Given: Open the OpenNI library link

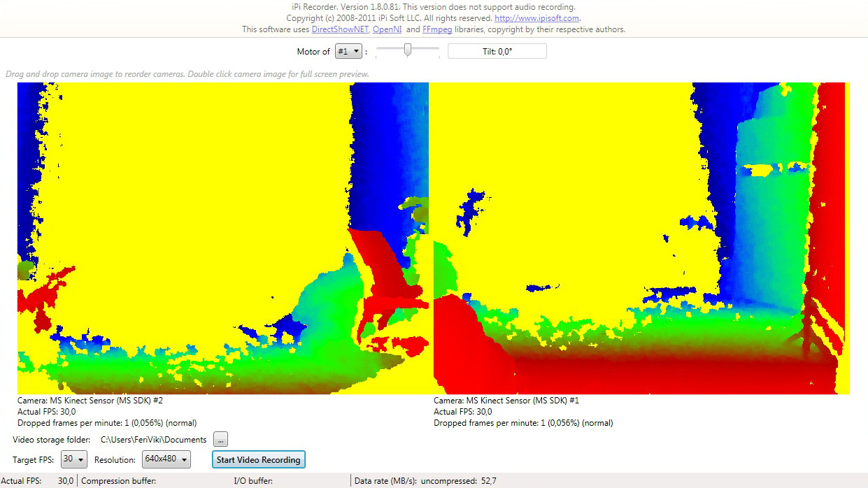Looking at the screenshot, I should point(387,29).
